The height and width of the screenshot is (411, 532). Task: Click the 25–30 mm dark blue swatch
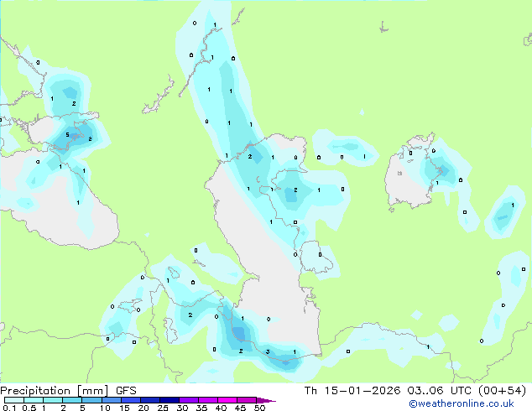[169, 400]
